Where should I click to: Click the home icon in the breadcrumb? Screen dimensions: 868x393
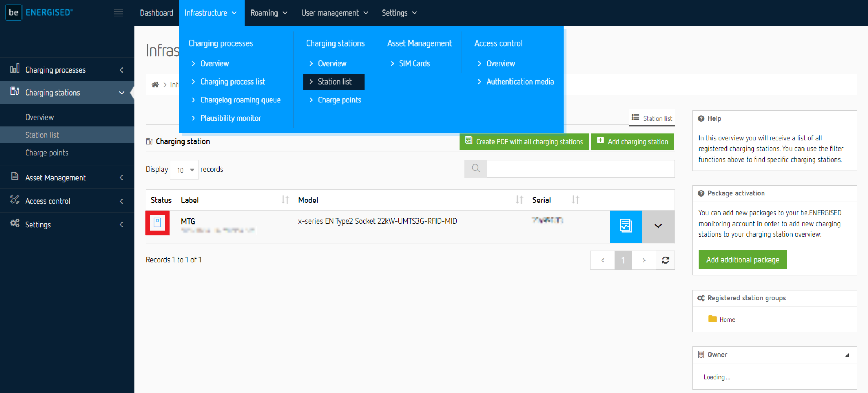point(155,85)
